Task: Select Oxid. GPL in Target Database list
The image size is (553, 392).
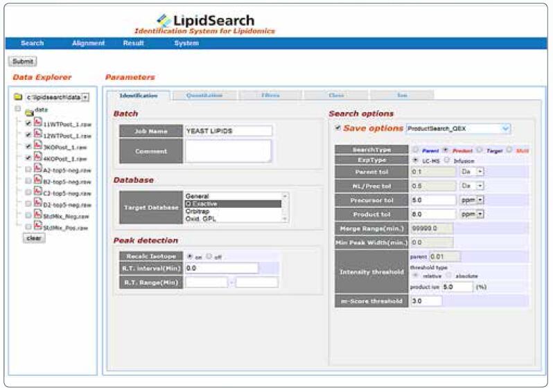Action: point(233,219)
